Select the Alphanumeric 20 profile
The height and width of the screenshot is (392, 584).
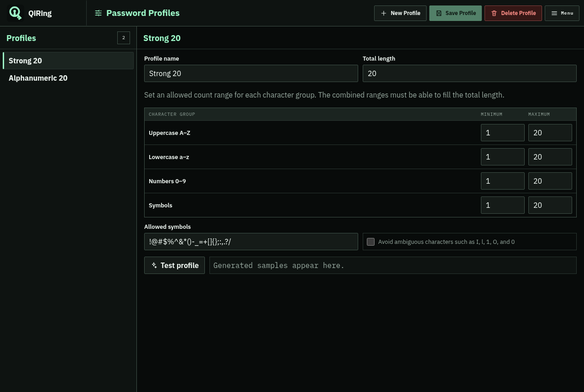point(68,78)
